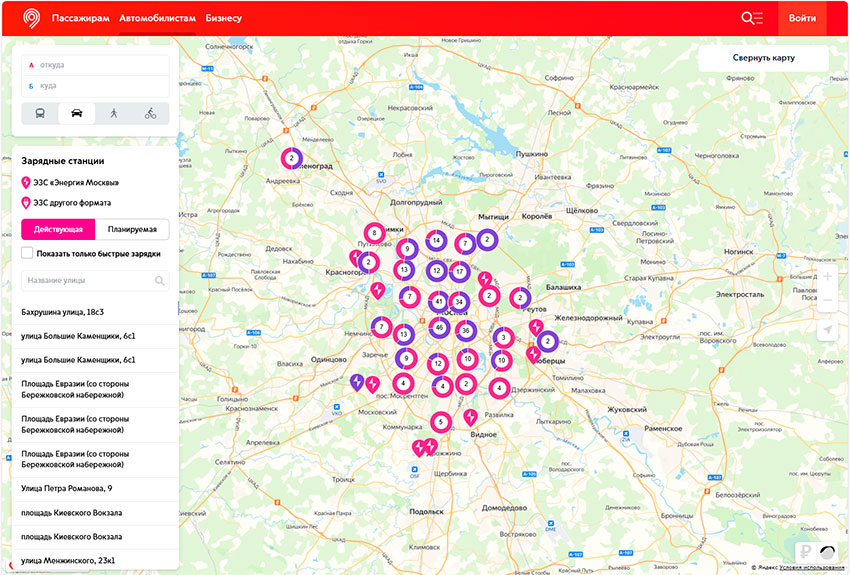Screen dimensions: 850x575
Task: Choose the pedestrian walking mode icon
Action: coord(113,114)
